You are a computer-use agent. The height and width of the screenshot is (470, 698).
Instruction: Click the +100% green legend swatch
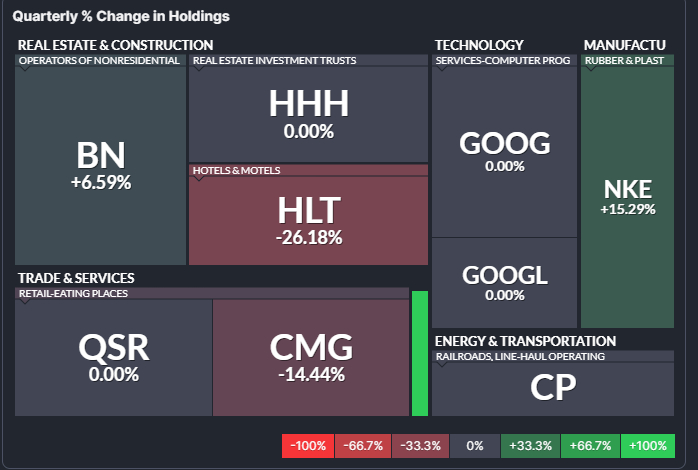click(647, 446)
